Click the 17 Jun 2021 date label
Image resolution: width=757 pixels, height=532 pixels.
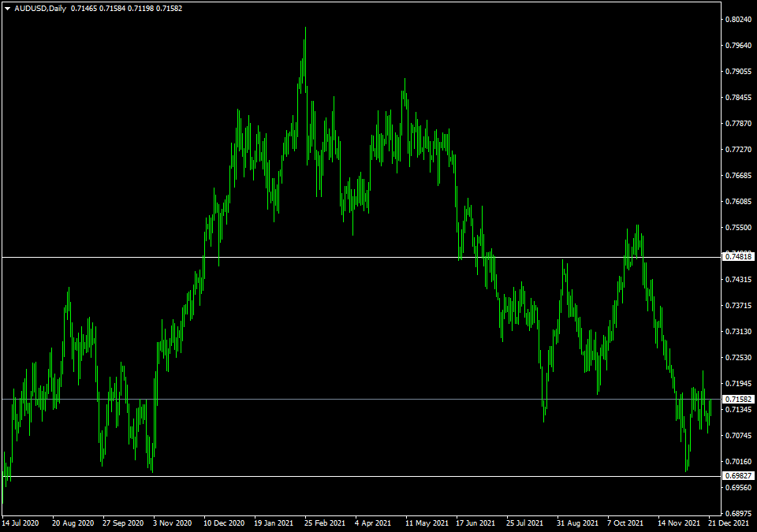(x=475, y=523)
